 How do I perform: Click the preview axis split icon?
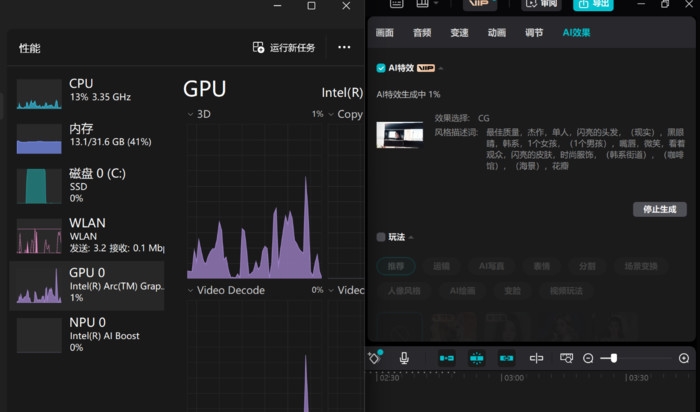pyautogui.click(x=536, y=358)
